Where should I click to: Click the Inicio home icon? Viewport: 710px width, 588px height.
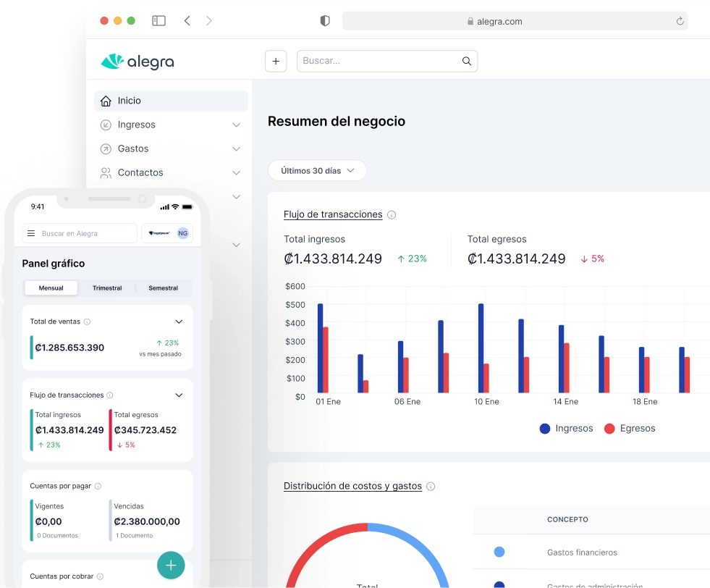(x=106, y=101)
